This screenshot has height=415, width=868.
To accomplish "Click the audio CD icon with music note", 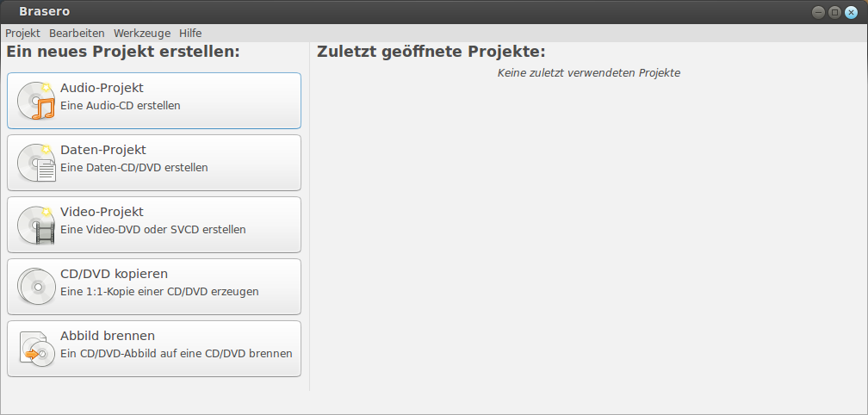I will [x=36, y=101].
